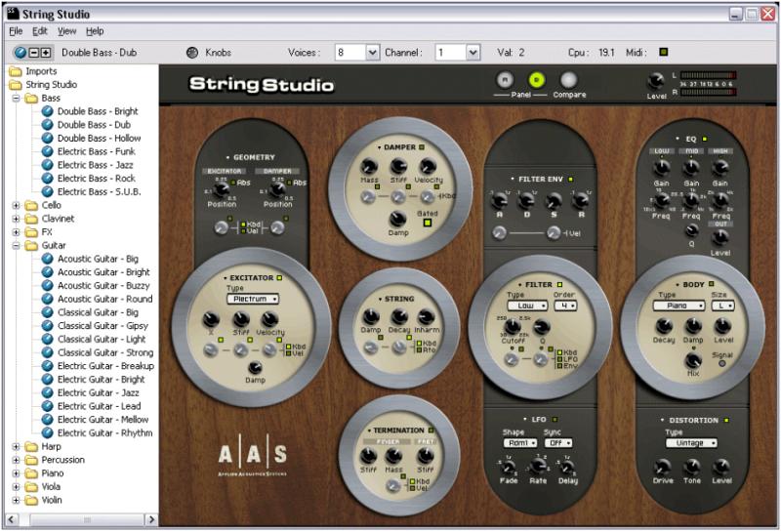The height and width of the screenshot is (532, 781).
Task: Click the Mass knob in Damper module
Action: tap(369, 166)
